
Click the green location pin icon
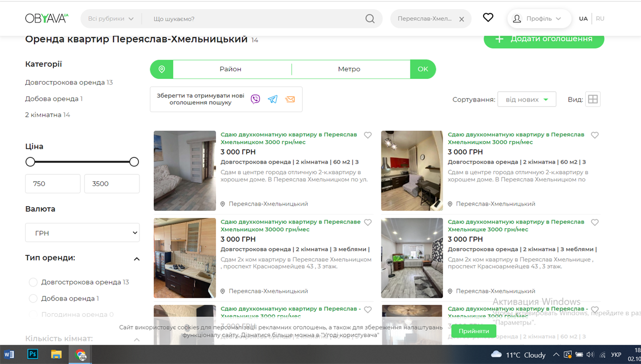[x=162, y=69]
